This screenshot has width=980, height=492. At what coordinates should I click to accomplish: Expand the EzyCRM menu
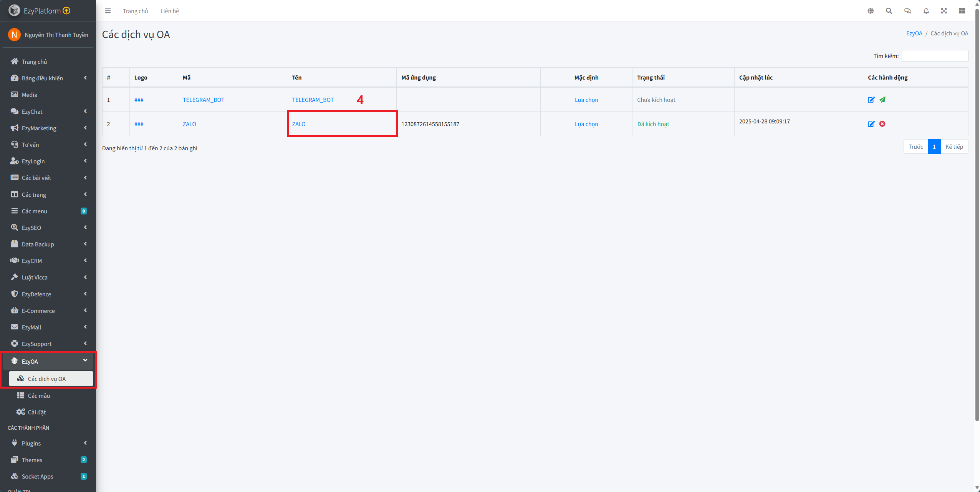pyautogui.click(x=48, y=261)
